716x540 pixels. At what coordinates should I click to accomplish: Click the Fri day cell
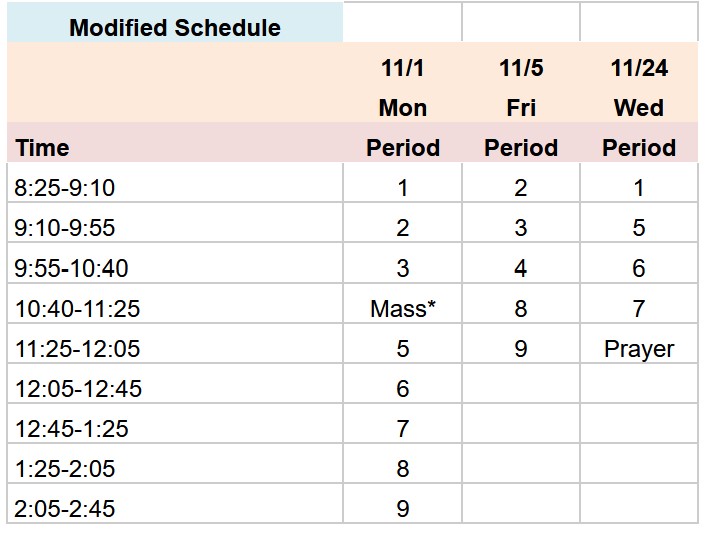point(520,108)
